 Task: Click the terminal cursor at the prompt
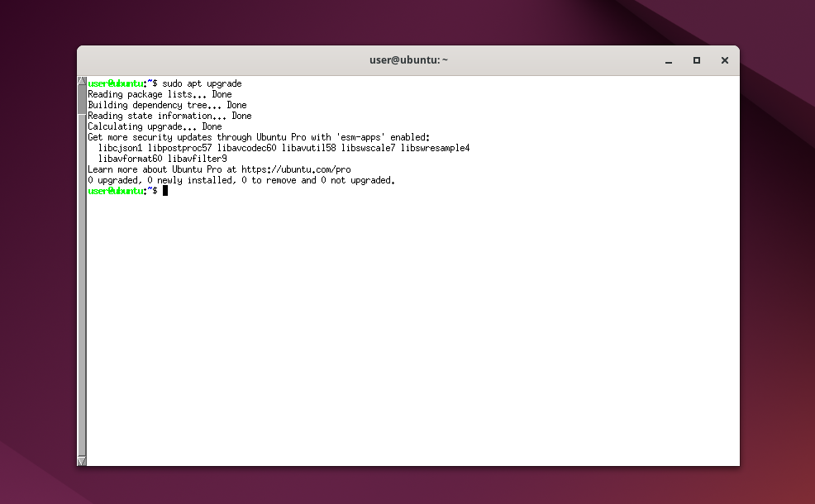pos(165,191)
